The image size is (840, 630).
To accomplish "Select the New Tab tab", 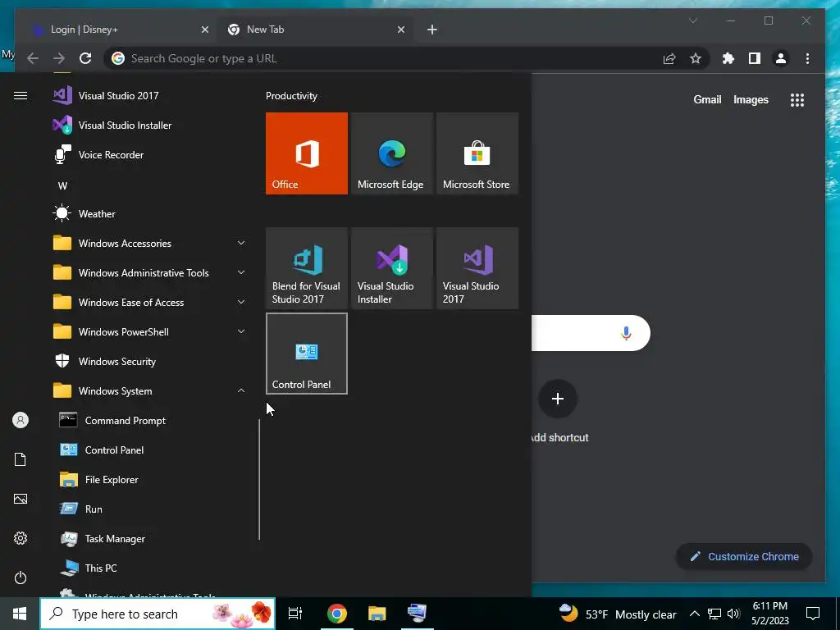I will (x=316, y=30).
